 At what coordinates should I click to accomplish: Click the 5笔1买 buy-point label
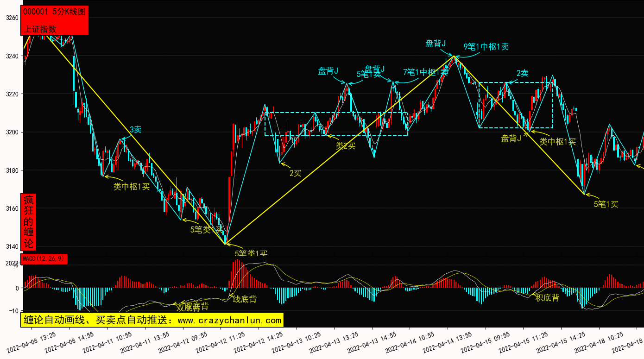pos(606,204)
